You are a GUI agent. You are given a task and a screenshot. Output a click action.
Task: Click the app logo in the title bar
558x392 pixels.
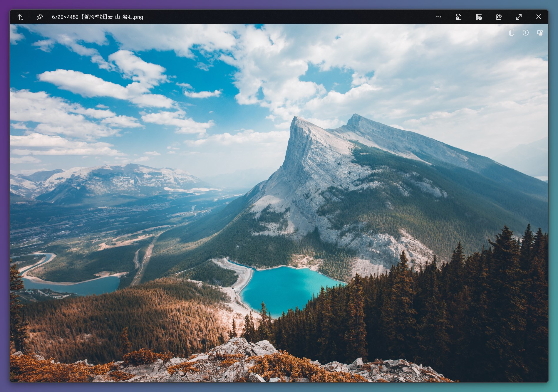pos(20,17)
